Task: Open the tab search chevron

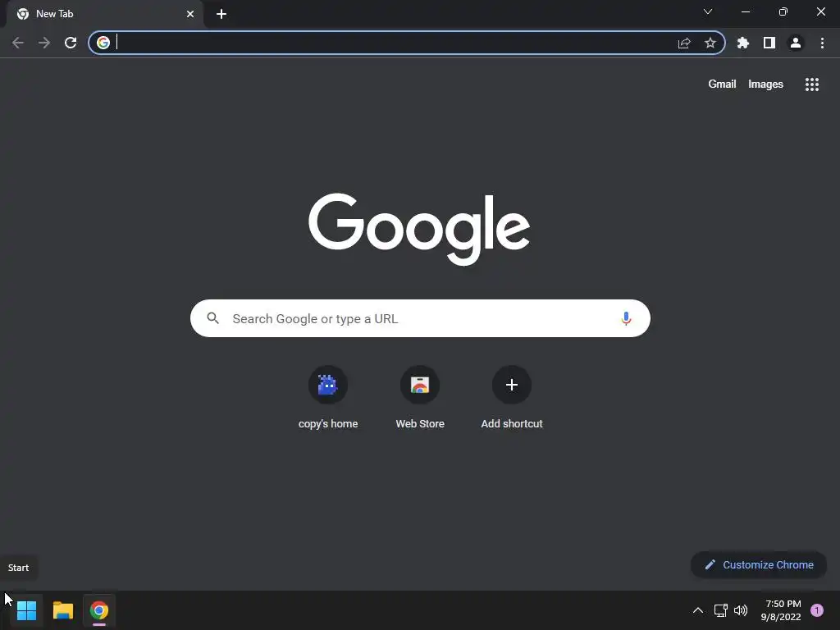Action: [x=708, y=11]
